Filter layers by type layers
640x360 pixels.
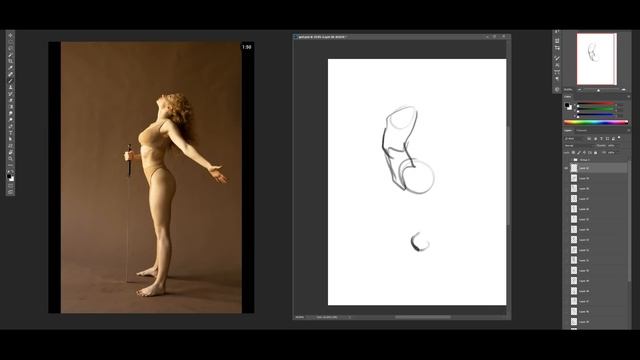click(601, 139)
